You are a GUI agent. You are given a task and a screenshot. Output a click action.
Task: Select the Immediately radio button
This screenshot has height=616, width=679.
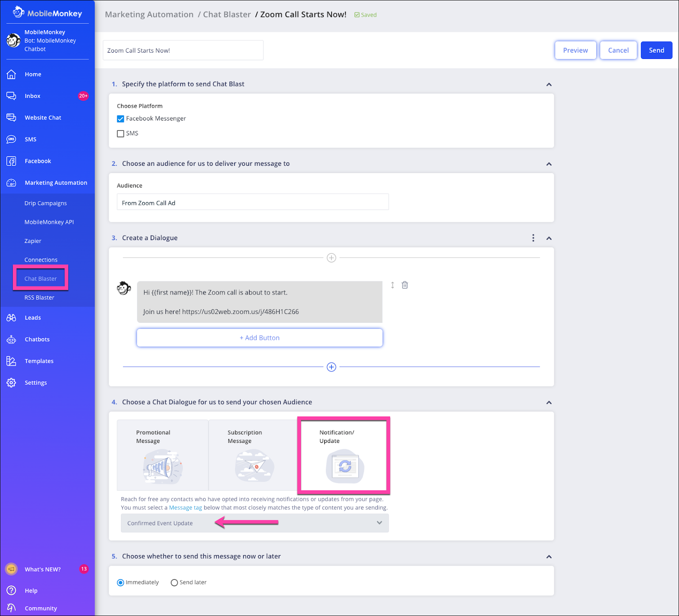point(121,582)
